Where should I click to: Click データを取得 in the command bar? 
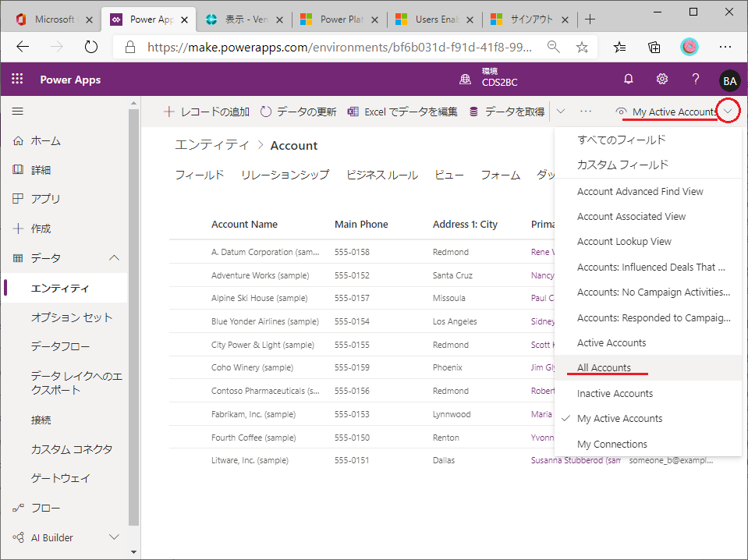point(507,112)
